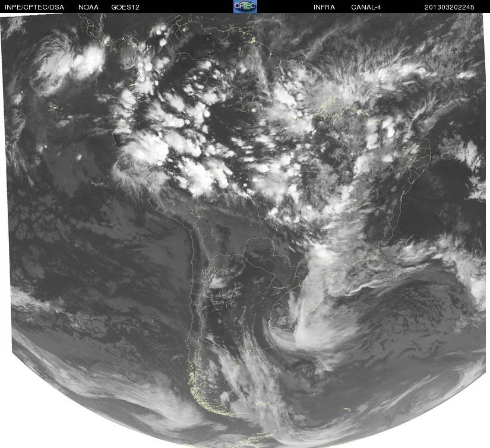
Task: Click the NOAA label in header
Action: [88, 7]
